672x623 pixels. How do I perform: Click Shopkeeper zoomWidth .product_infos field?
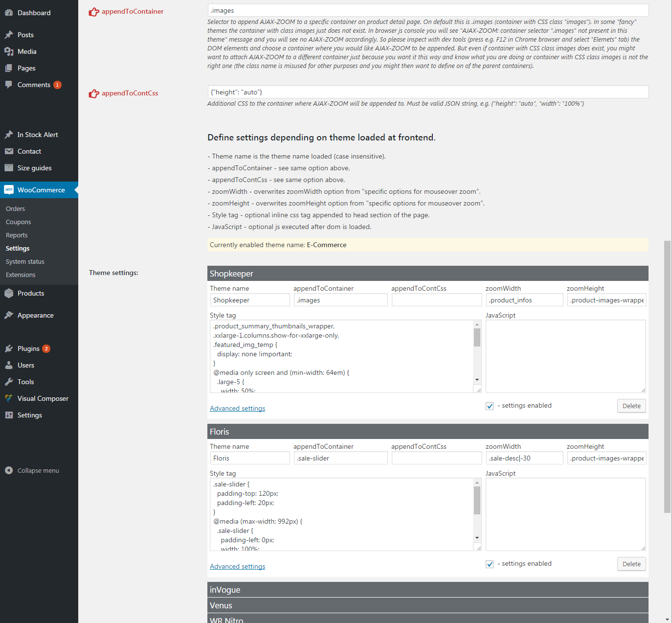pos(524,300)
